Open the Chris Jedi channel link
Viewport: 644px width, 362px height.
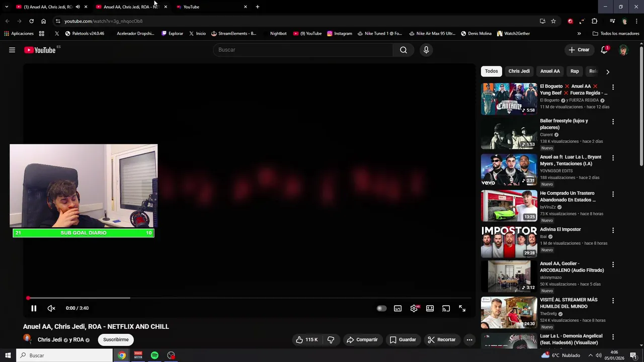[50, 340]
